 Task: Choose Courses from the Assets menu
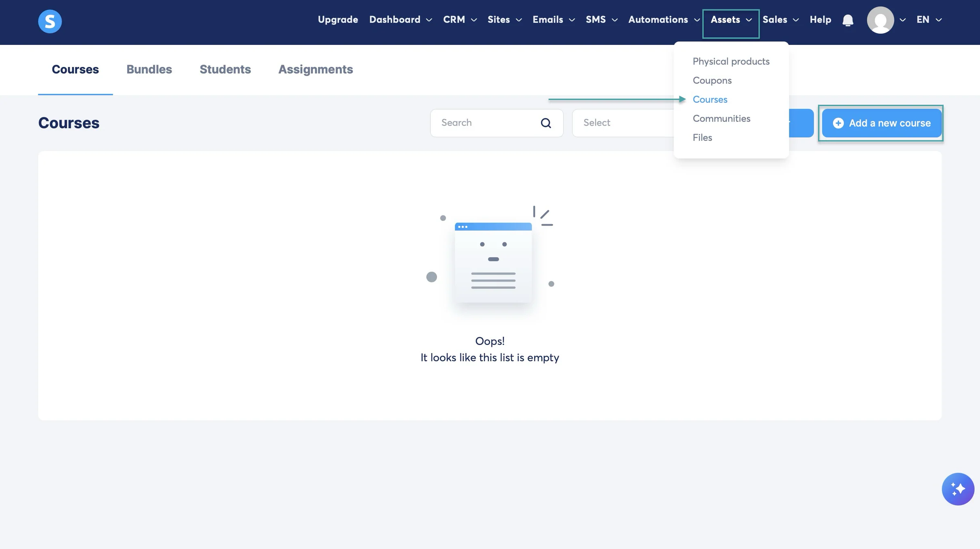pyautogui.click(x=710, y=99)
